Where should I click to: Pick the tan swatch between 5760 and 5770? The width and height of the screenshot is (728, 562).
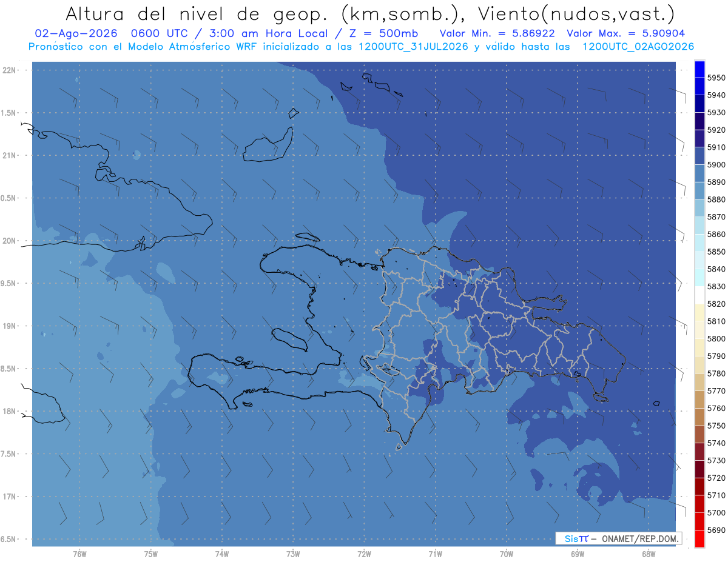[x=699, y=400]
